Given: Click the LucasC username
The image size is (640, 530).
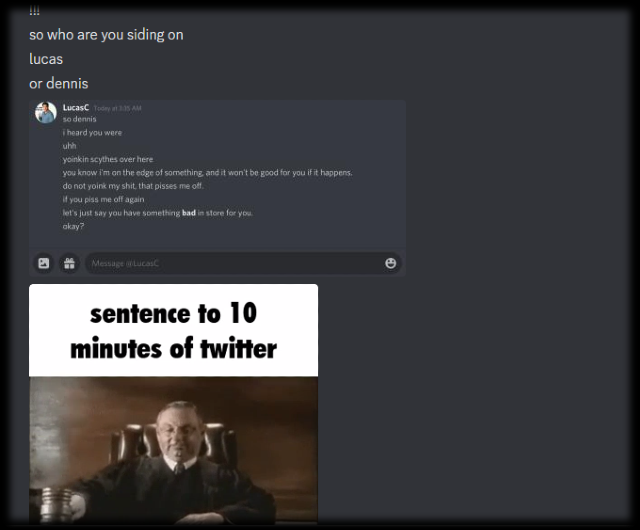Looking at the screenshot, I should click(x=76, y=107).
